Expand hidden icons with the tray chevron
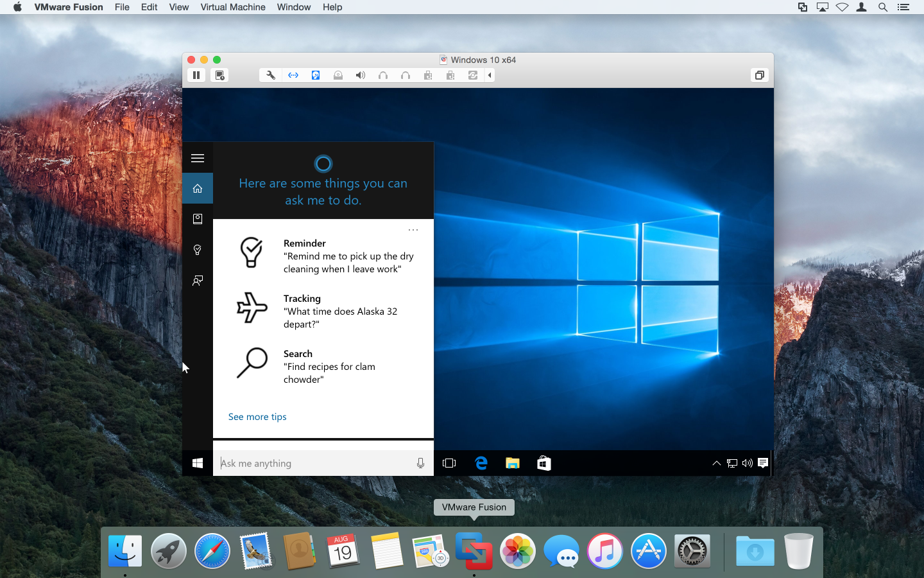The image size is (924, 578). coord(717,463)
